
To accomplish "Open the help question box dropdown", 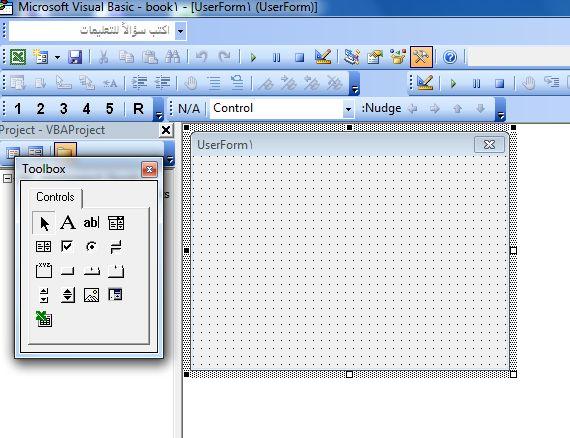I will coord(181,31).
